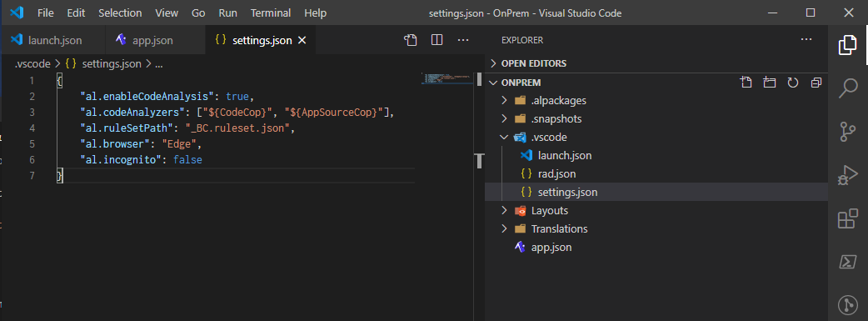868x321 pixels.
Task: Open the Terminal menu
Action: (270, 13)
